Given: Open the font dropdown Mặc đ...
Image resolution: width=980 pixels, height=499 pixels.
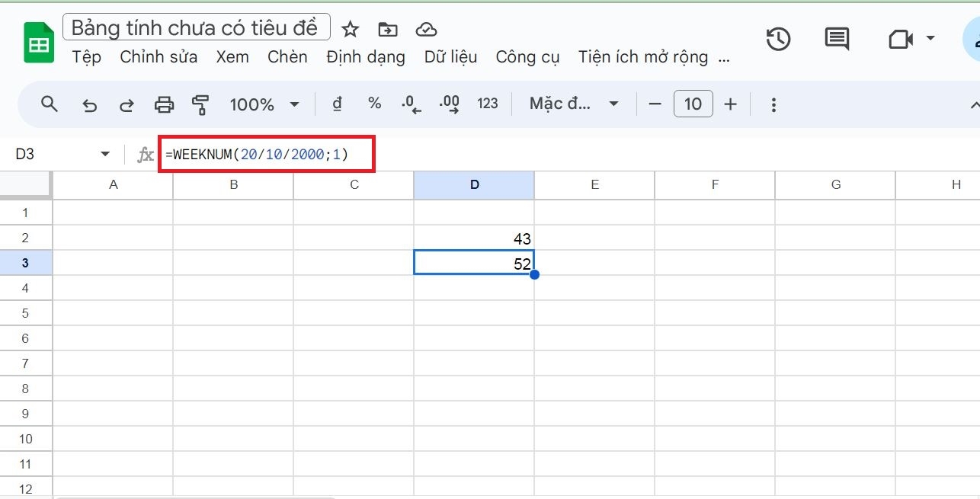Looking at the screenshot, I should [x=574, y=104].
